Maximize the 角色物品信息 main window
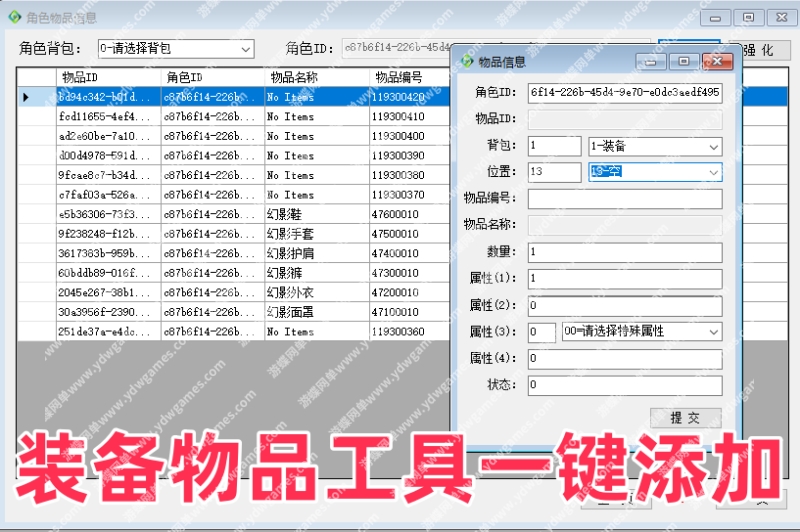Screen dimensions: 800x532 click(748, 18)
